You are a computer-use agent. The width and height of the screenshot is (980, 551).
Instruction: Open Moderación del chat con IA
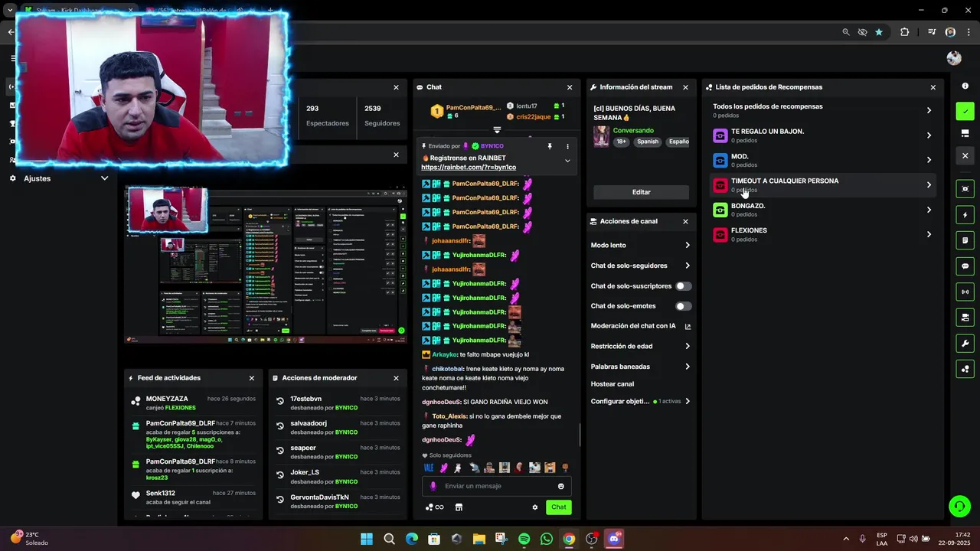coord(641,326)
